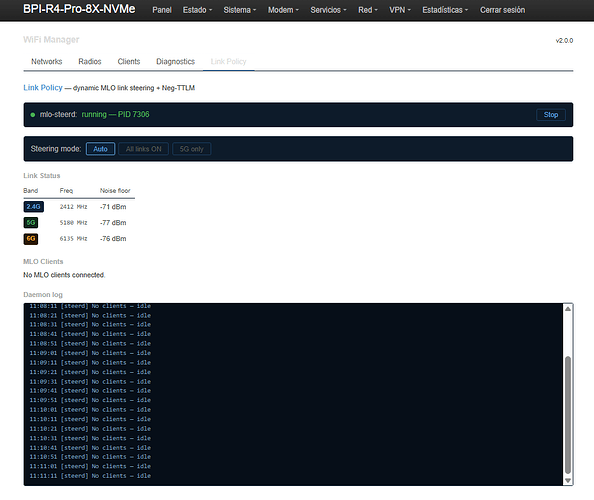Click the orange 6G band badge

[x=31, y=239]
